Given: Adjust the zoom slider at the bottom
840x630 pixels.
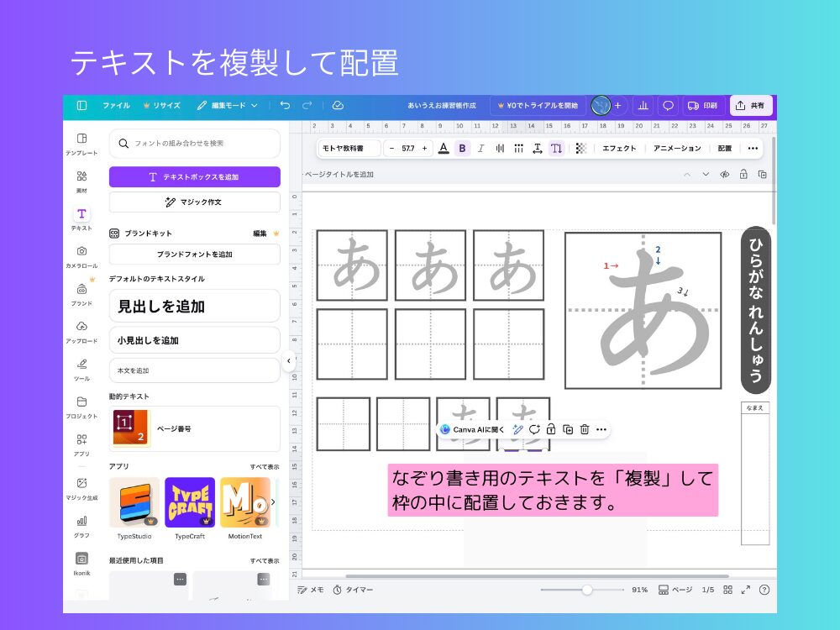Looking at the screenshot, I should 586,590.
